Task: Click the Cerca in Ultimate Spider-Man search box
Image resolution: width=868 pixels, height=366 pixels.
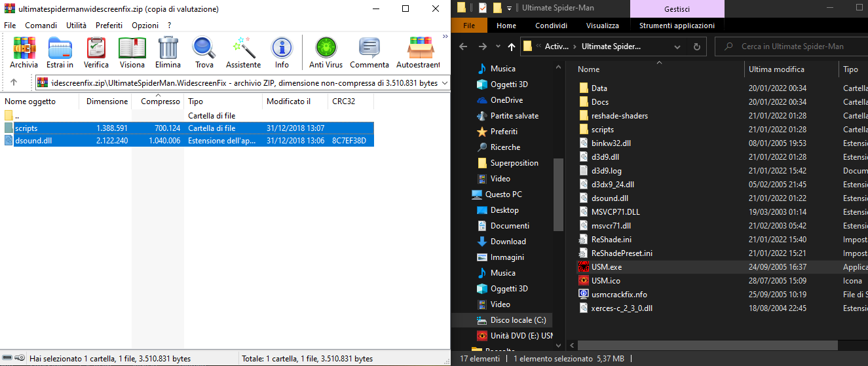Action: click(790, 46)
